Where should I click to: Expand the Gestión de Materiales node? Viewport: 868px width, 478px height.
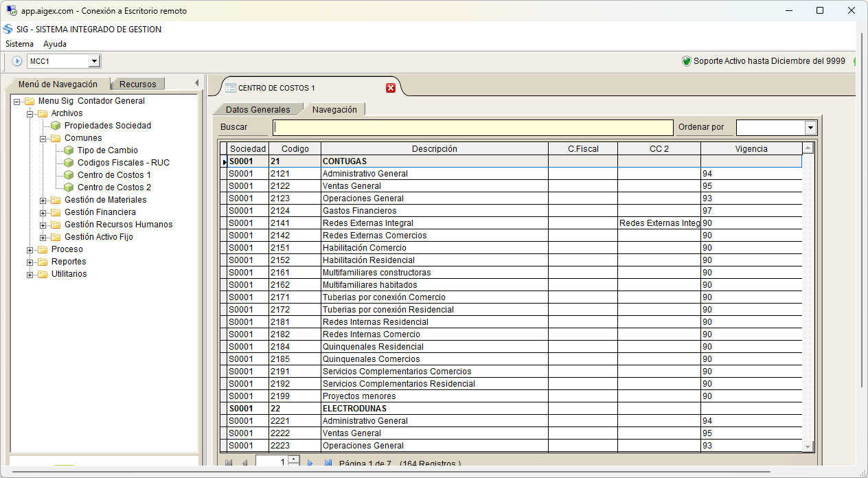tap(43, 200)
